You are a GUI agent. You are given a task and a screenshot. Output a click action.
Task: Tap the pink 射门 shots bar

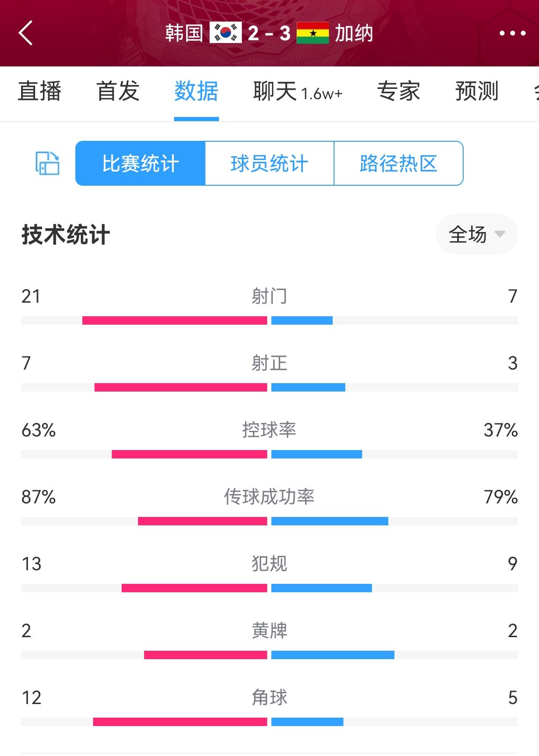click(x=175, y=320)
